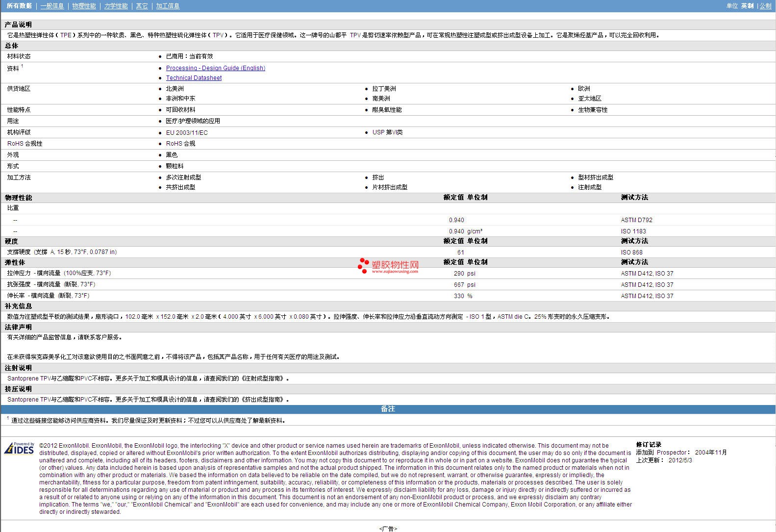Click EU 2003/11/EC rating entry
The width and height of the screenshot is (776, 532).
pyautogui.click(x=187, y=133)
